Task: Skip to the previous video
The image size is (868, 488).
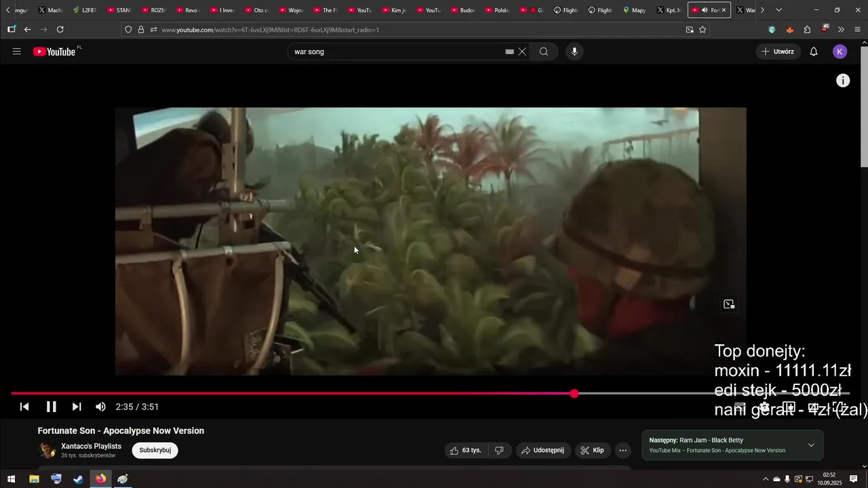Action: 24,407
